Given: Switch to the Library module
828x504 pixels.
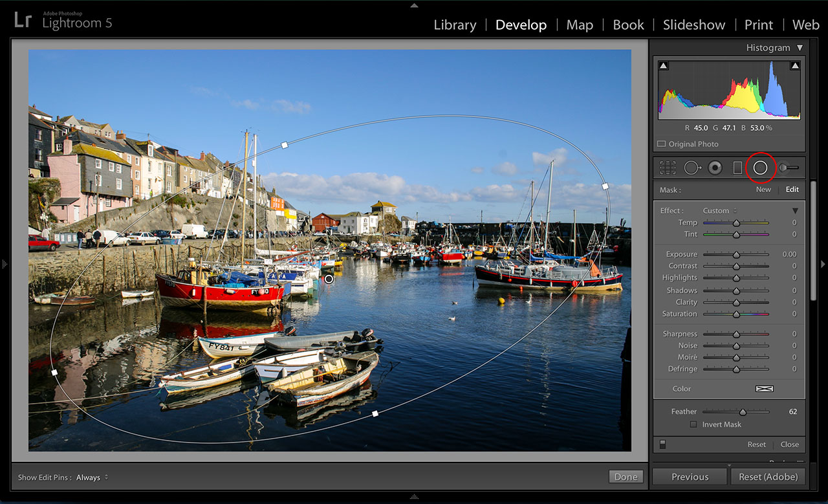Looking at the screenshot, I should pyautogui.click(x=455, y=25).
